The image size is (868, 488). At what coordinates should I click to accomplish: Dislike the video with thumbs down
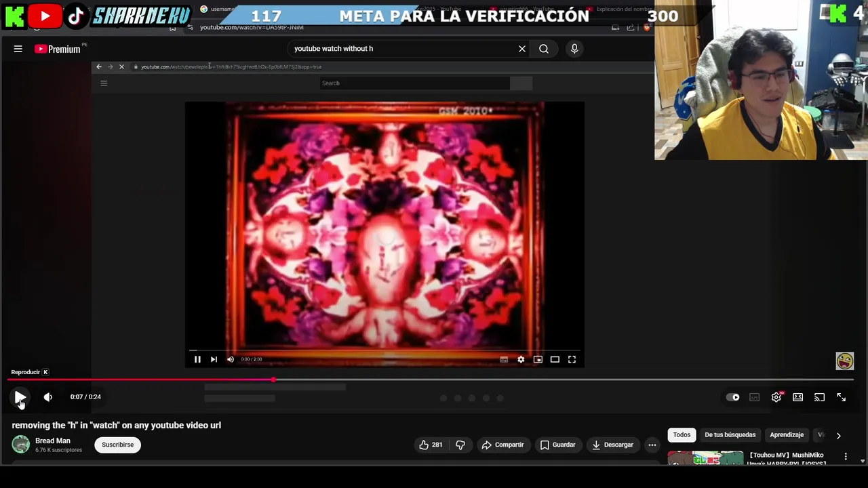tap(460, 445)
